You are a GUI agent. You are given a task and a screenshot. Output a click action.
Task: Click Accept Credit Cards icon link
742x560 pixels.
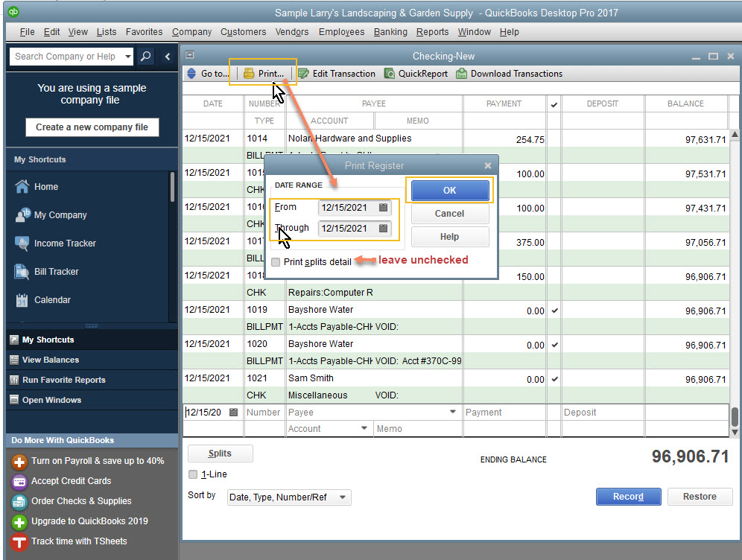(x=19, y=482)
